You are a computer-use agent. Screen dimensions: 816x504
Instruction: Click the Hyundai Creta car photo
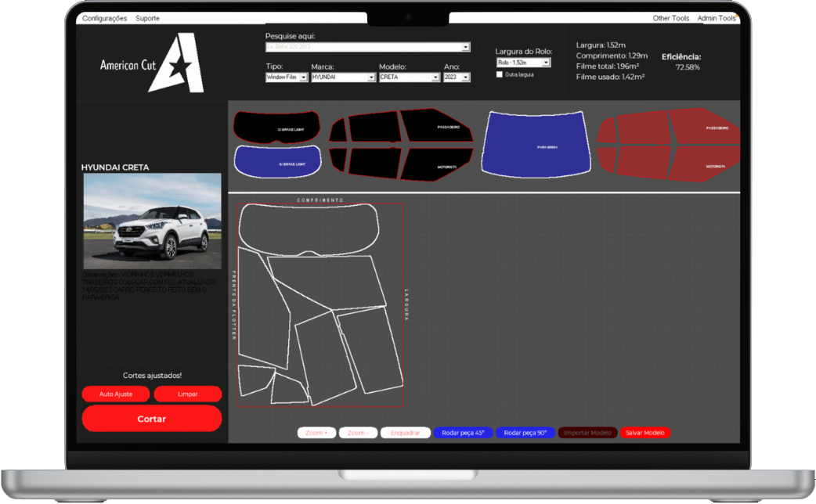pyautogui.click(x=152, y=221)
